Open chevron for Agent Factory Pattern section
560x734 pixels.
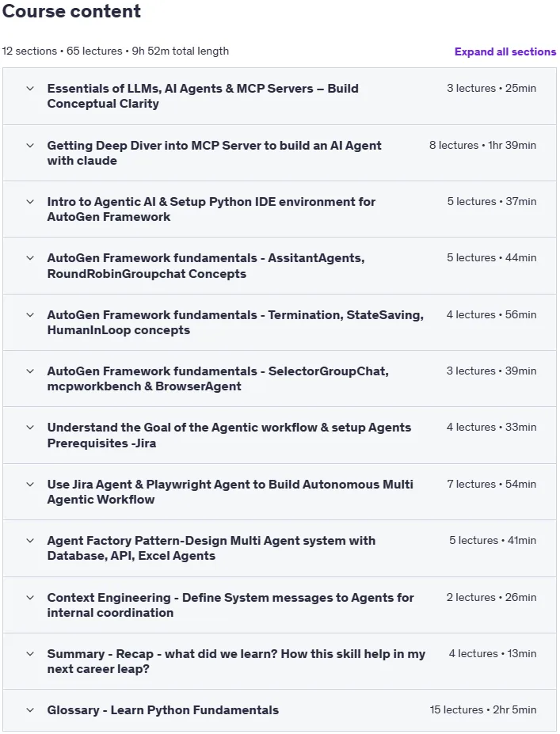coord(30,541)
